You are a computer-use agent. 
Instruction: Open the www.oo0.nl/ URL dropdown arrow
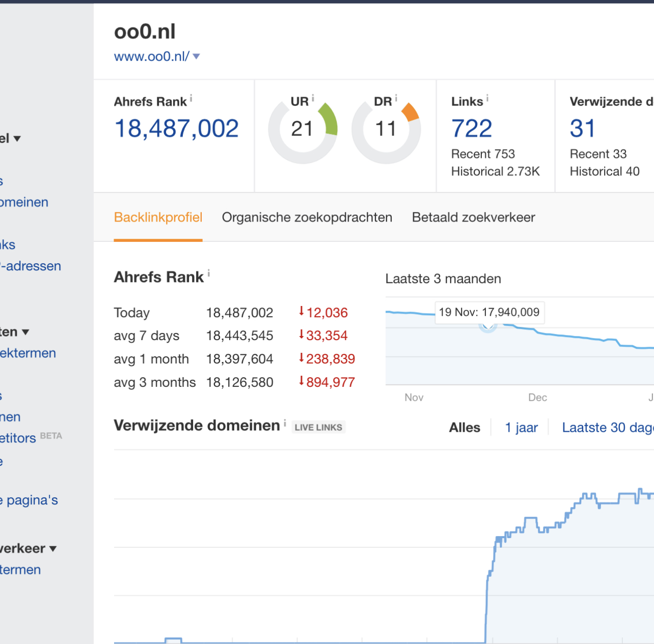[x=197, y=57]
